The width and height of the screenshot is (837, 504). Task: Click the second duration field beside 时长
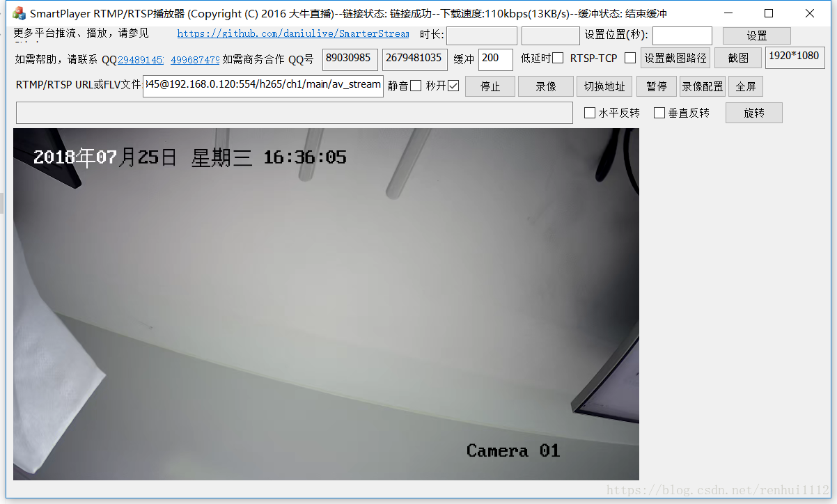click(551, 36)
